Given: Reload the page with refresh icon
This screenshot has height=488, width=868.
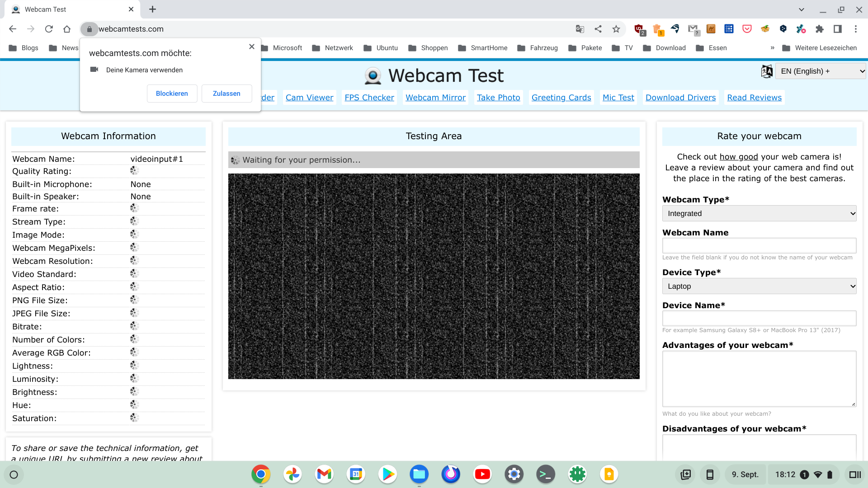Looking at the screenshot, I should tap(49, 29).
